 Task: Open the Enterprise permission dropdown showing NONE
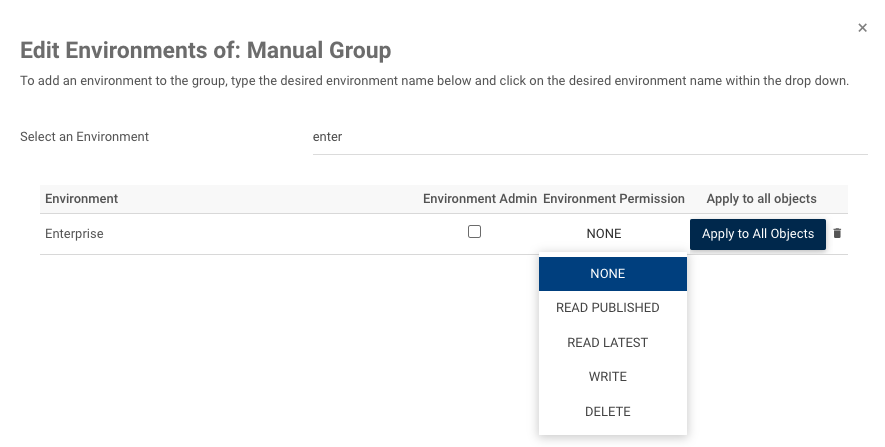pos(604,234)
